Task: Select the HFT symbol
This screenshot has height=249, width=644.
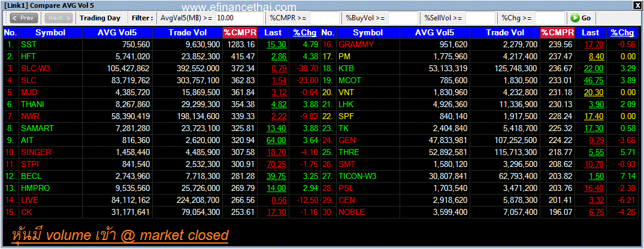Action: click(x=29, y=57)
